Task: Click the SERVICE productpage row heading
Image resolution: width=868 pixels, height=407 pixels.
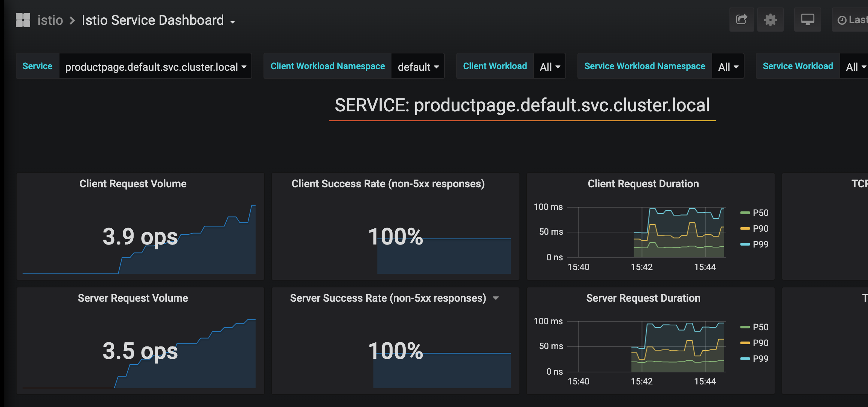Action: point(522,105)
